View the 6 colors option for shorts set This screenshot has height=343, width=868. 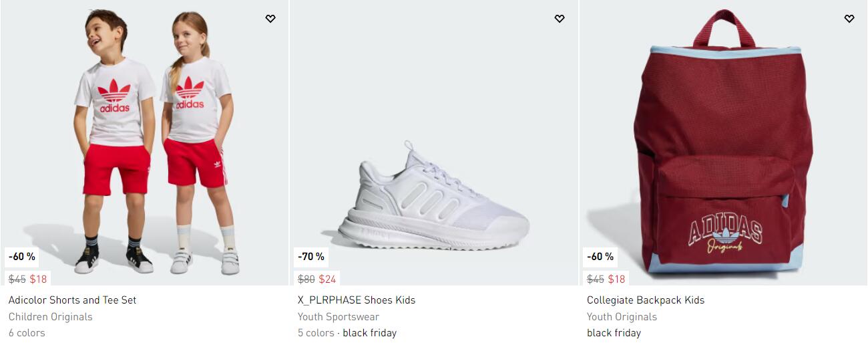click(x=27, y=333)
